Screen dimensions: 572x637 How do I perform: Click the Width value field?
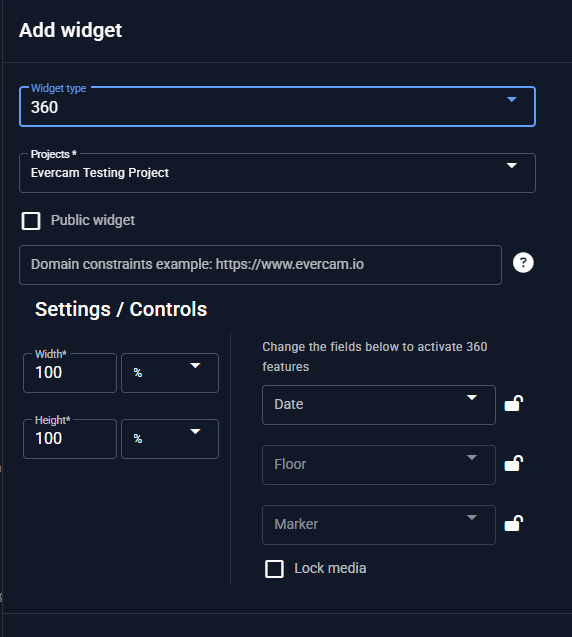click(70, 373)
